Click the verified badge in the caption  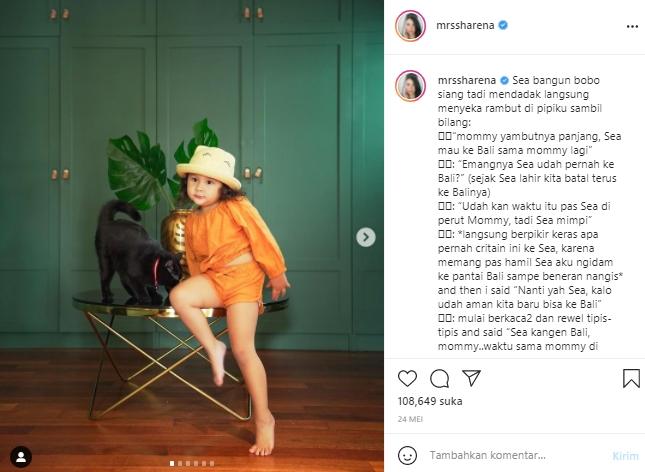coord(505,78)
